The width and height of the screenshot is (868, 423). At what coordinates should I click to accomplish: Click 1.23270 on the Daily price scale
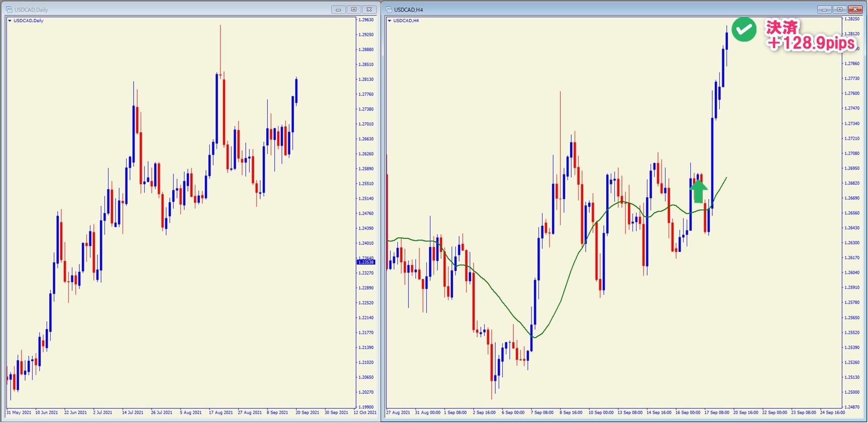click(366, 273)
